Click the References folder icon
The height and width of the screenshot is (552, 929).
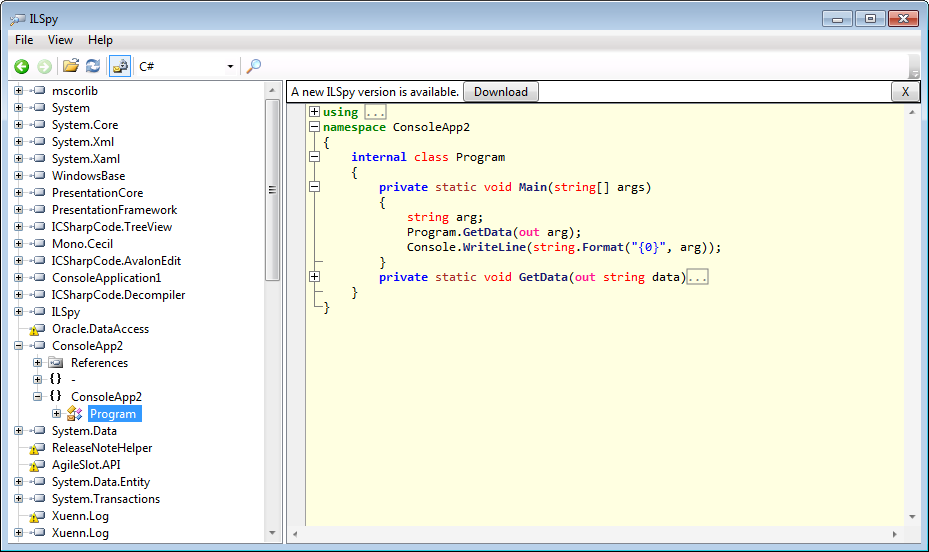tap(56, 362)
